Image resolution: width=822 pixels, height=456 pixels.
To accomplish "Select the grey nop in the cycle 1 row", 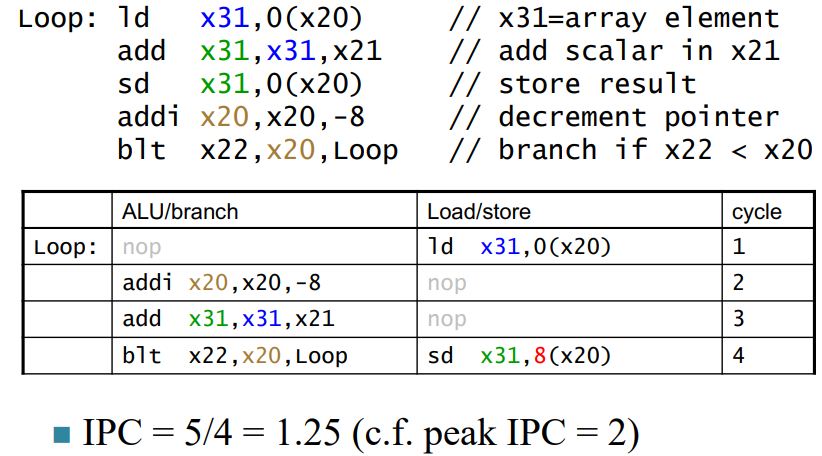I will click(141, 247).
